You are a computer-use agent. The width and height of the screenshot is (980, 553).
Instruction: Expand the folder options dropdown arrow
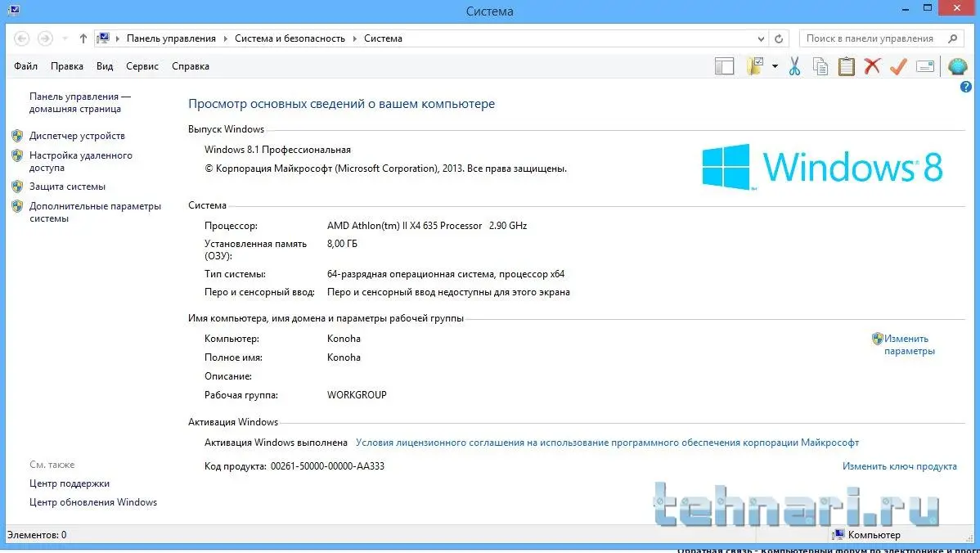(x=775, y=66)
